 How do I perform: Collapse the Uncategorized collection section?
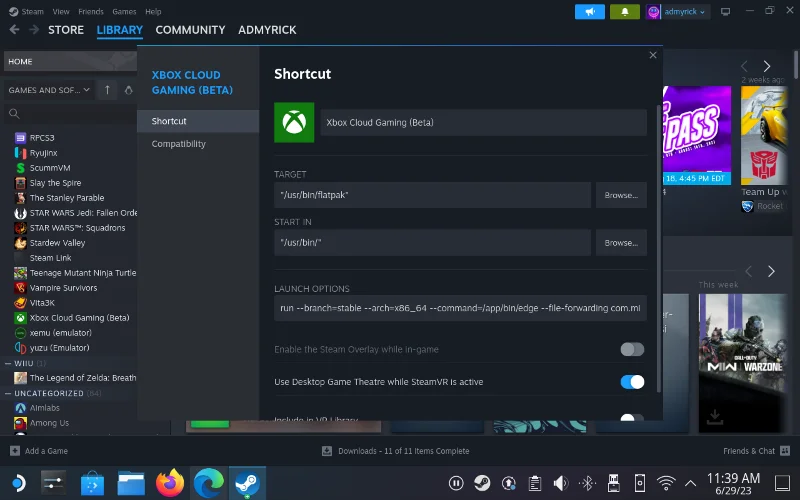pyautogui.click(x=8, y=393)
